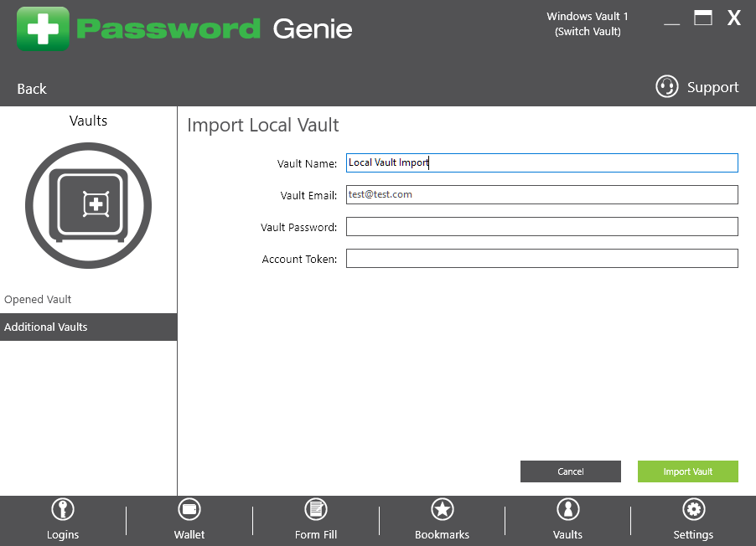Click the Form Fill label text

pos(316,534)
